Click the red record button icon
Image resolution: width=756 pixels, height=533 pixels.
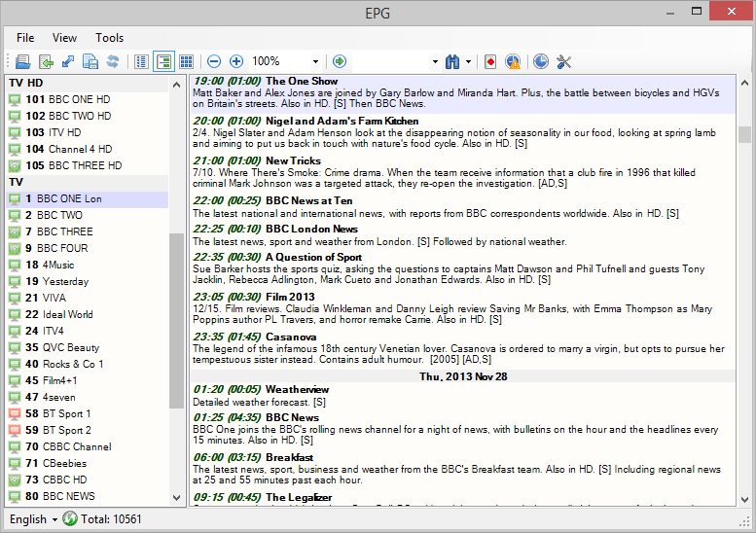click(x=490, y=61)
